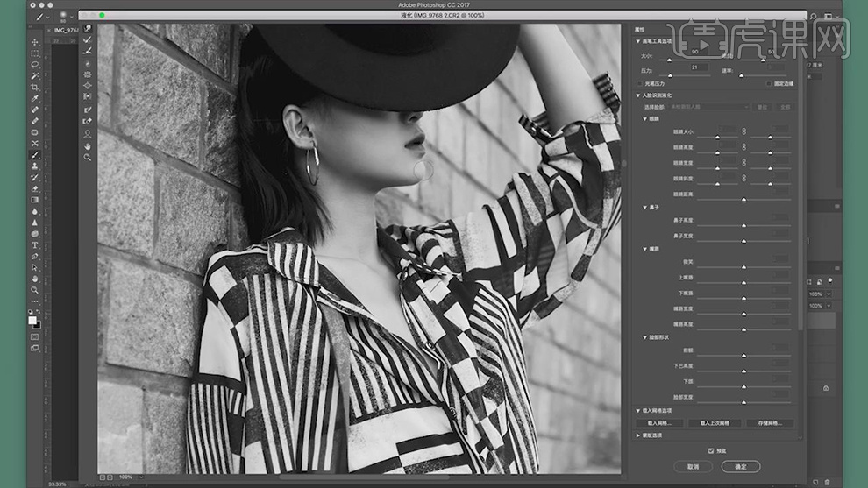This screenshot has height=488, width=868.
Task: Click the 载入上次网格 load last mesh button
Action: [715, 423]
